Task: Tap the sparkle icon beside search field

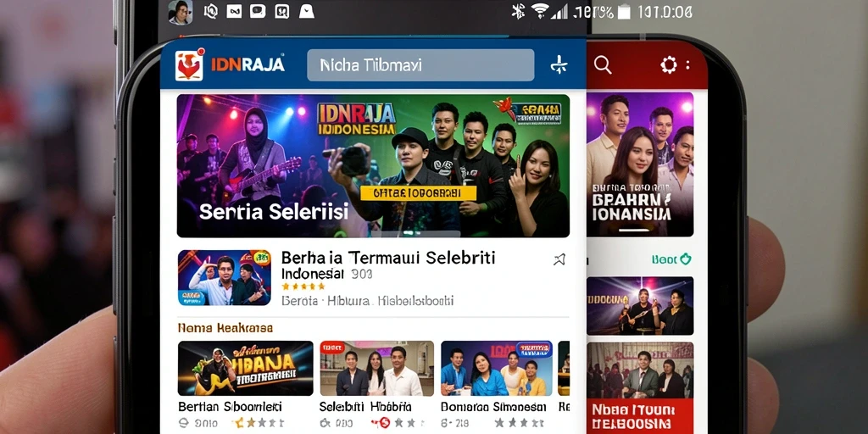Action: (559, 66)
